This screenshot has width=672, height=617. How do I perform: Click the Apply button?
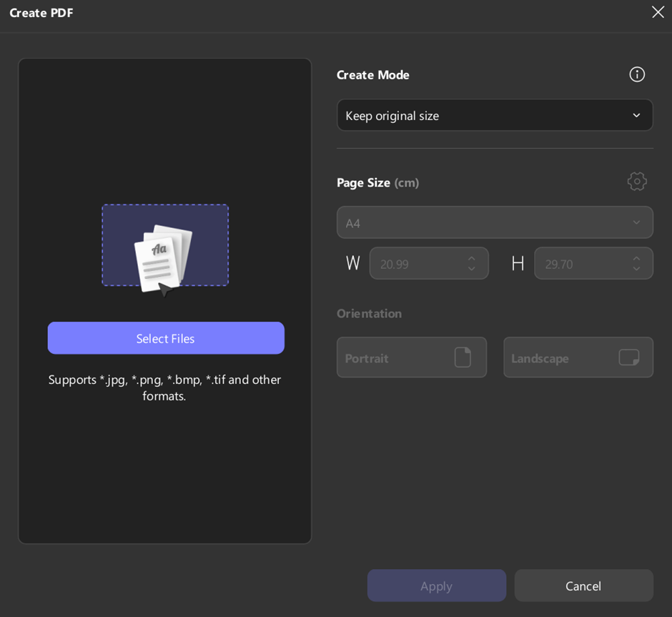[436, 586]
